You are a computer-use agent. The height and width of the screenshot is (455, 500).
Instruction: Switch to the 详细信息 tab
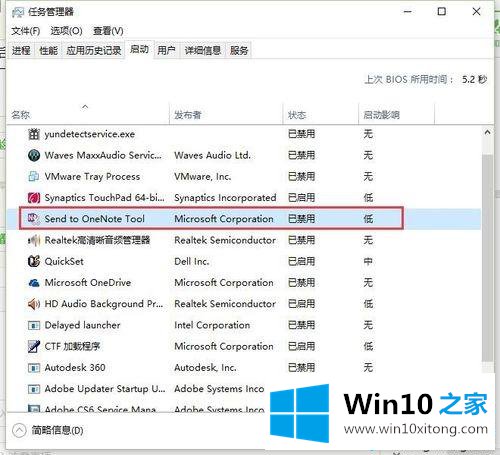point(203,51)
